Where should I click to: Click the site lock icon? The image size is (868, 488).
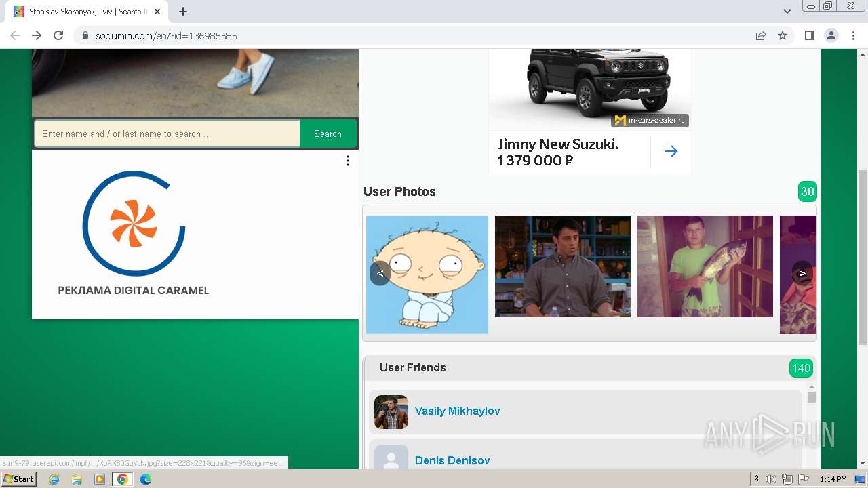click(85, 36)
